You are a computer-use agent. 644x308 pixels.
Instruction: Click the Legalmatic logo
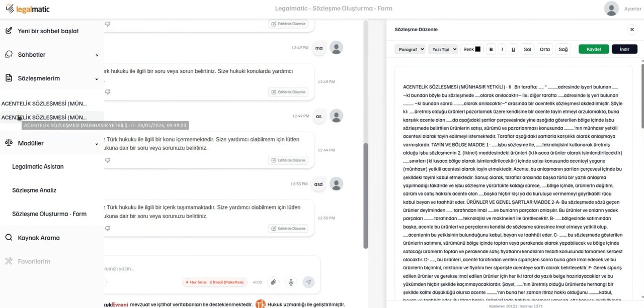pyautogui.click(x=28, y=9)
